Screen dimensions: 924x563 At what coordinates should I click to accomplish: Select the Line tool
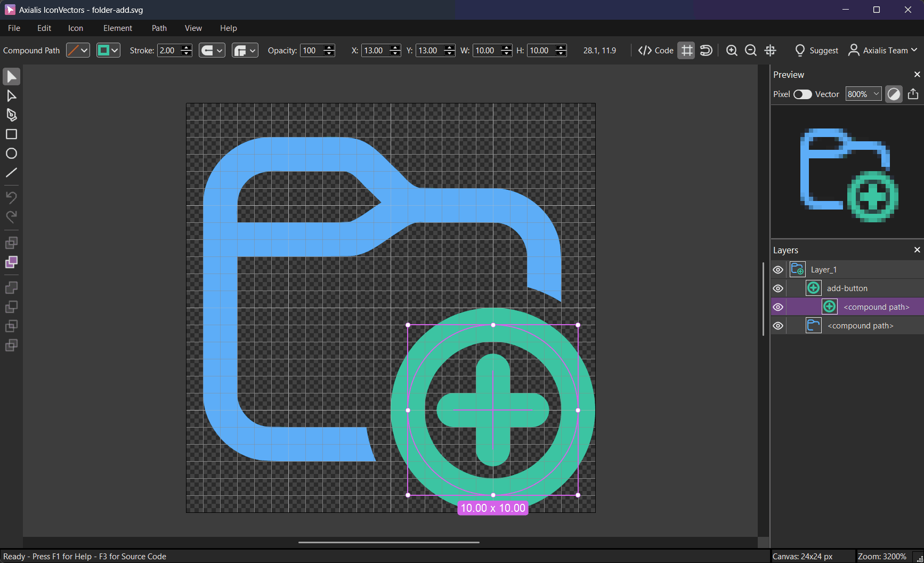(x=11, y=173)
